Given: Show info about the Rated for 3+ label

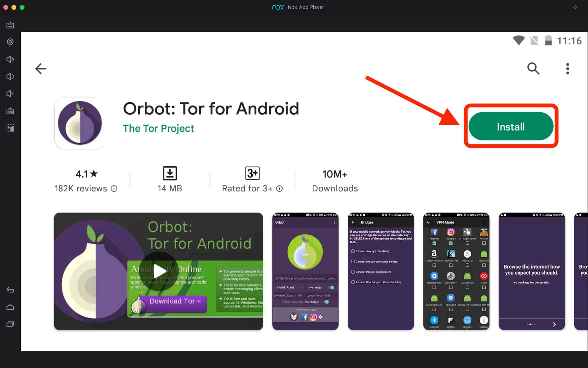Looking at the screenshot, I should (x=279, y=189).
